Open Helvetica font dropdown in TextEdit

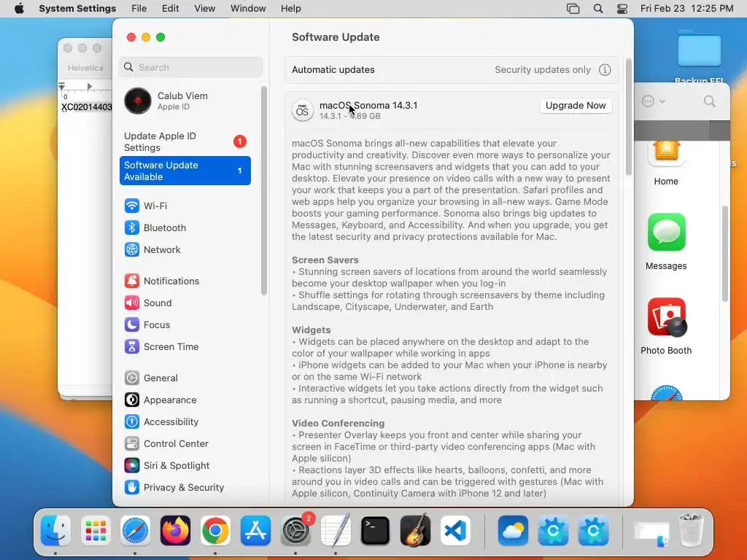85,68
